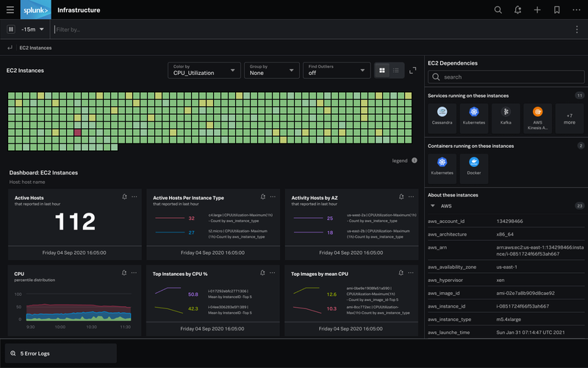This screenshot has height=368, width=588.
Task: Open bell on Activity Hosts by AZ
Action: 401,197
